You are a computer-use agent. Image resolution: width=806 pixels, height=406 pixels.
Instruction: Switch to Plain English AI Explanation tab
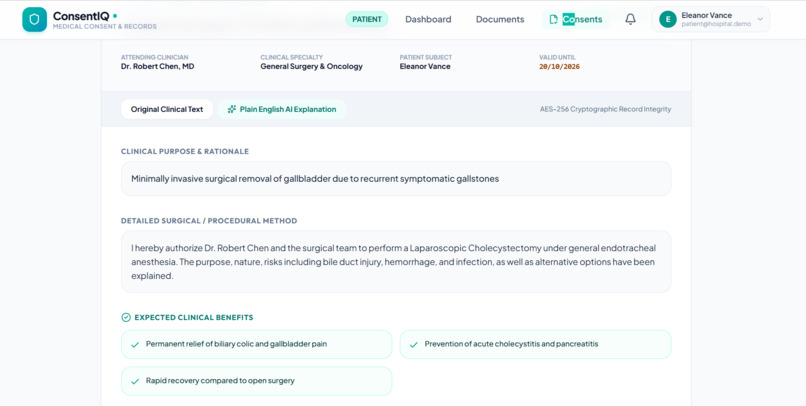[x=282, y=109]
